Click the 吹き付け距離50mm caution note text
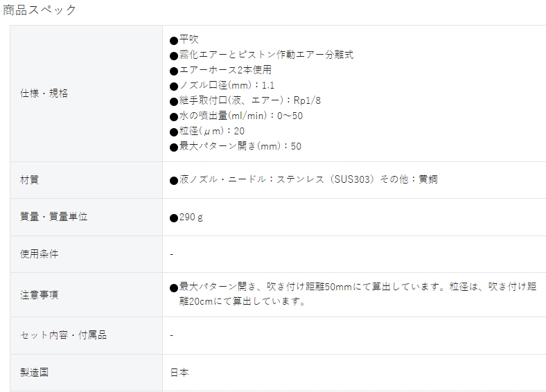Viewport: 546px width, 392px height. click(353, 294)
